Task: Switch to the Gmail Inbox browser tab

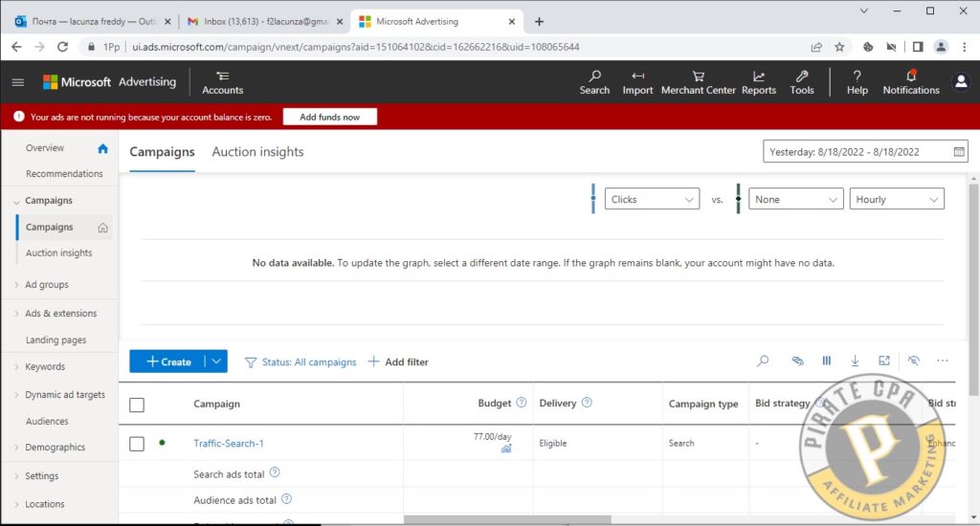Action: click(266, 21)
